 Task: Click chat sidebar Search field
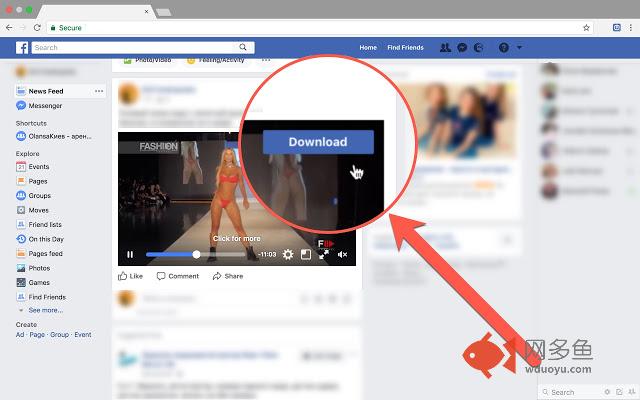click(x=573, y=392)
